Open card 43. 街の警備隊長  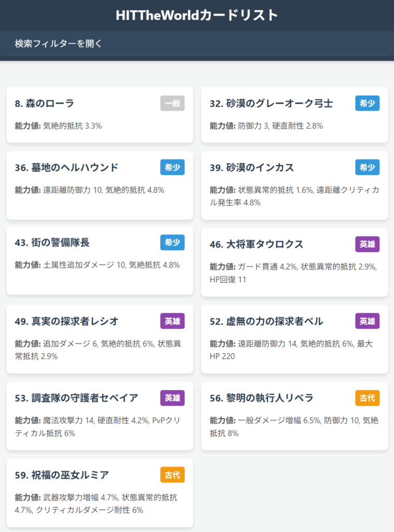(52, 243)
